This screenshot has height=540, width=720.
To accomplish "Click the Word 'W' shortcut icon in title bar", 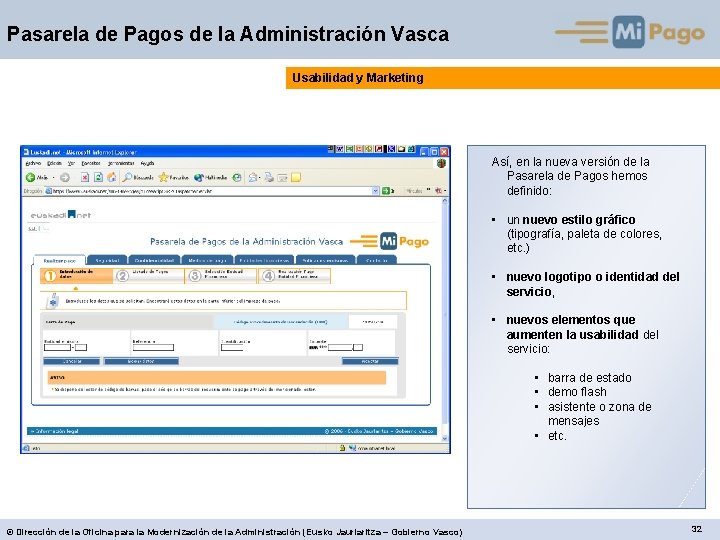I will pos(339,150).
